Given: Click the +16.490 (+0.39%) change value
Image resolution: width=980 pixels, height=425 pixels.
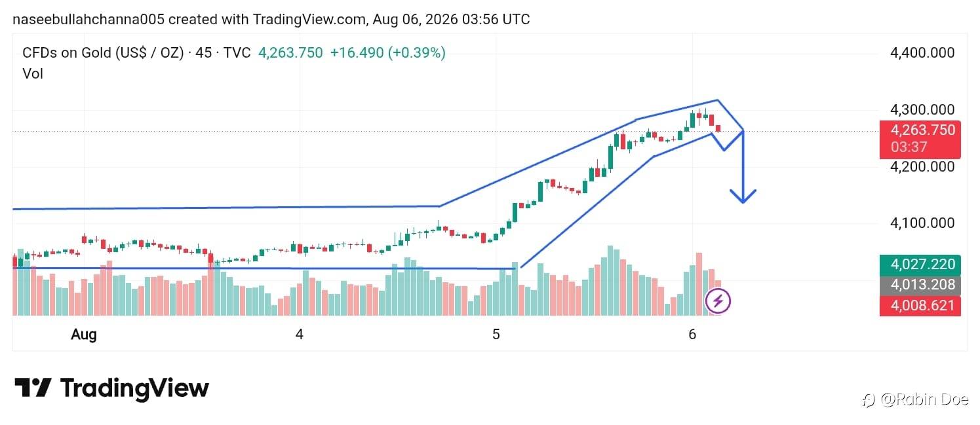Looking at the screenshot, I should click(x=387, y=53).
